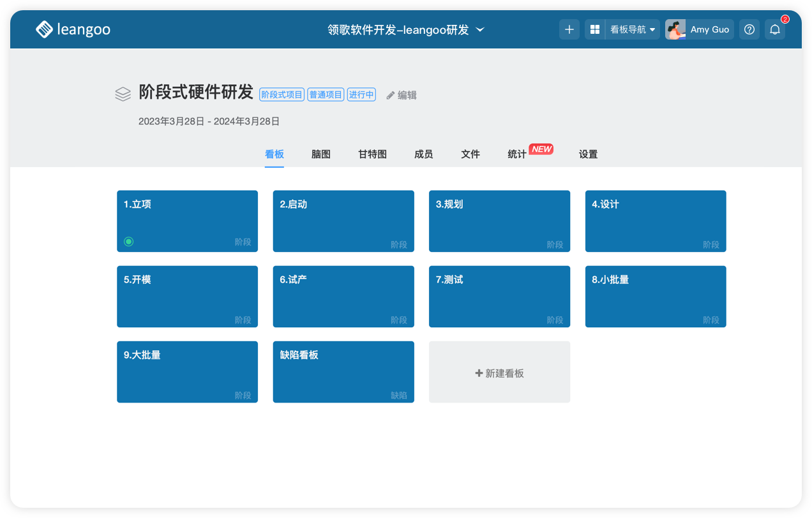Click the leangoo logo icon
Image resolution: width=812 pixels, height=518 pixels.
[44, 29]
